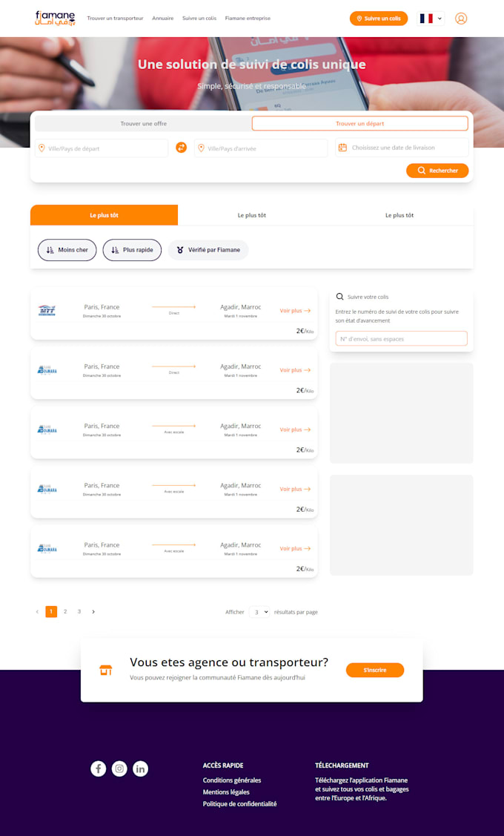Open Fiamane entreprise menu item
The image size is (504, 836).
[248, 18]
